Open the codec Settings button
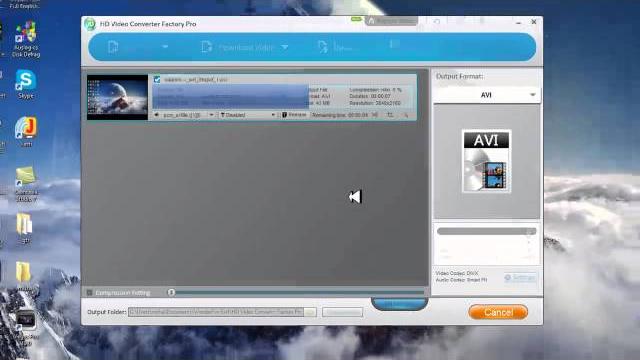 tap(520, 278)
